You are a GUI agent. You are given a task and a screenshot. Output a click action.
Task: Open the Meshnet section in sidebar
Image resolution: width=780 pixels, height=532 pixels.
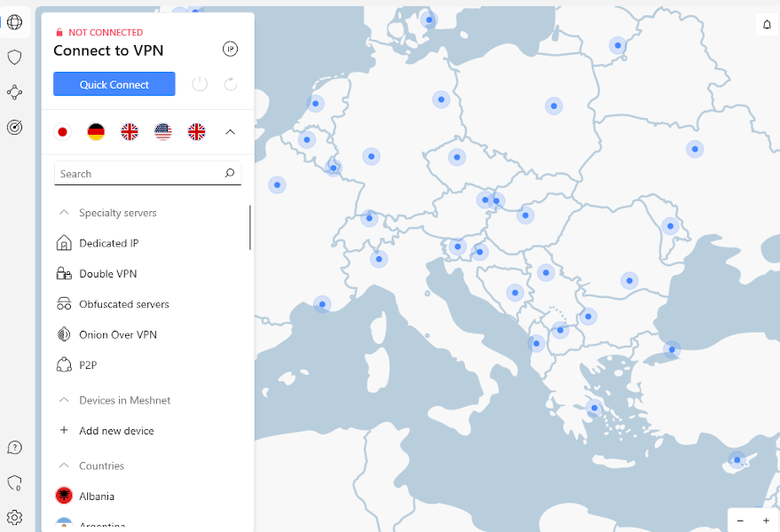pos(14,92)
